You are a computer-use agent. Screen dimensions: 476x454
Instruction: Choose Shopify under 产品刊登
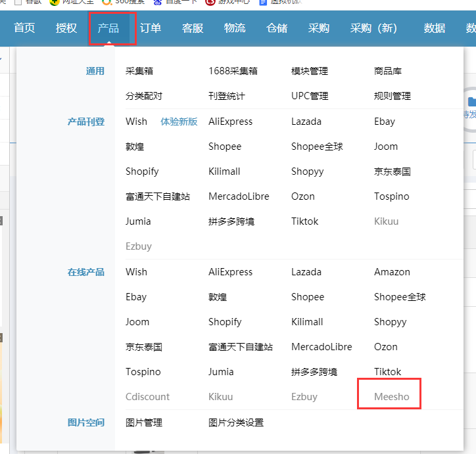pyautogui.click(x=142, y=171)
